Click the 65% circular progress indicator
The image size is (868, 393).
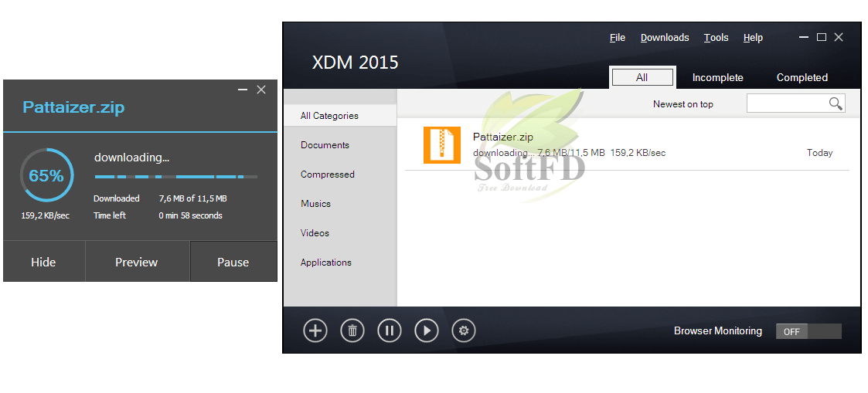tap(46, 176)
